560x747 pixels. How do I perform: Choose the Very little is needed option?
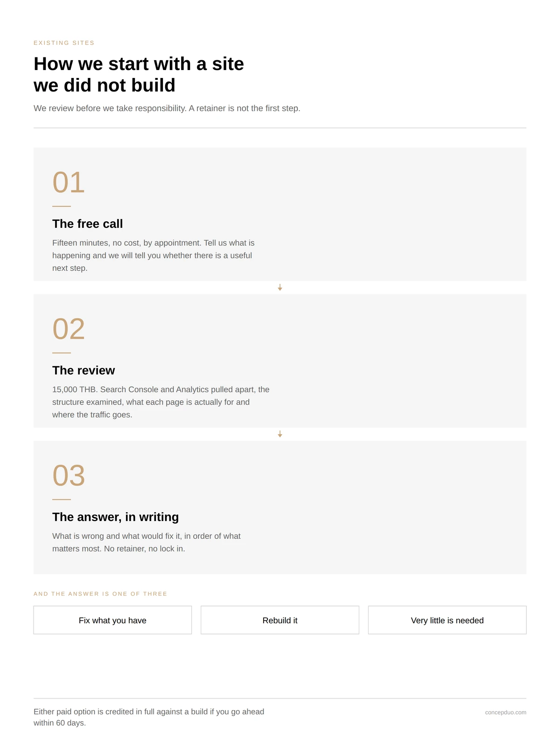pos(447,620)
